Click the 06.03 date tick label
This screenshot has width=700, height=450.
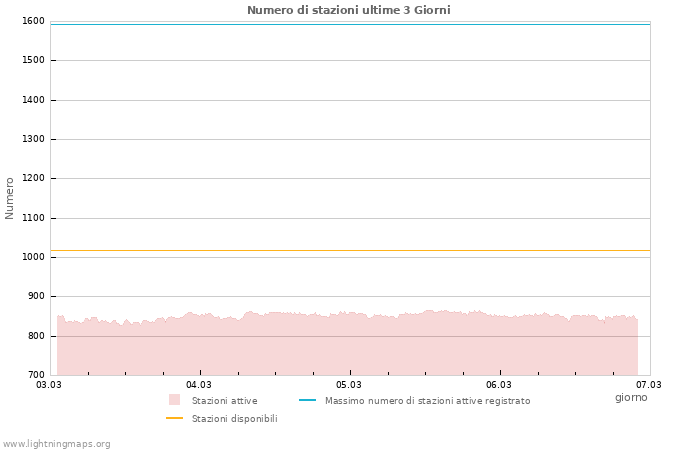499,384
